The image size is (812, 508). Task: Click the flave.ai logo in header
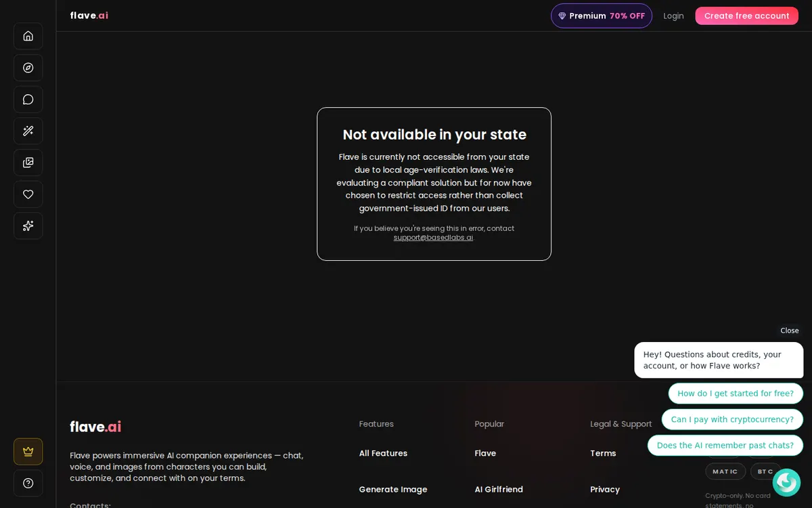coord(89,16)
